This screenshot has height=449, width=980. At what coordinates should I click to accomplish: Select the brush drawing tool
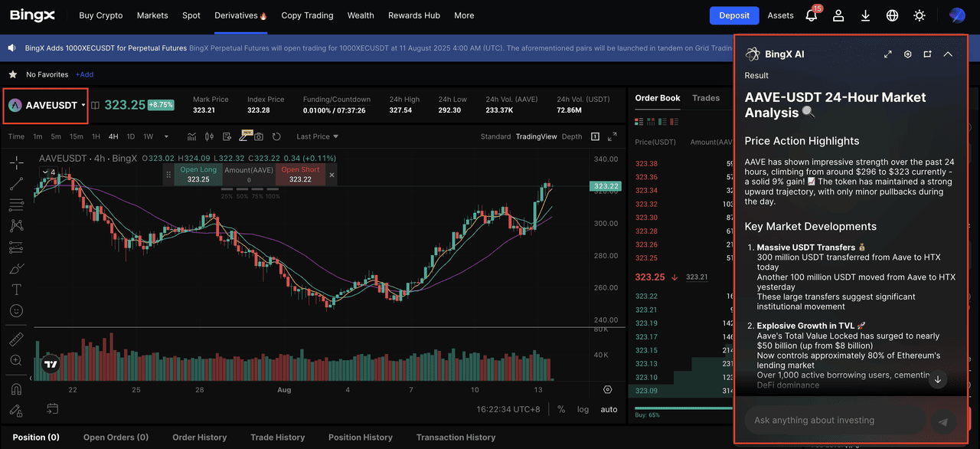point(16,269)
